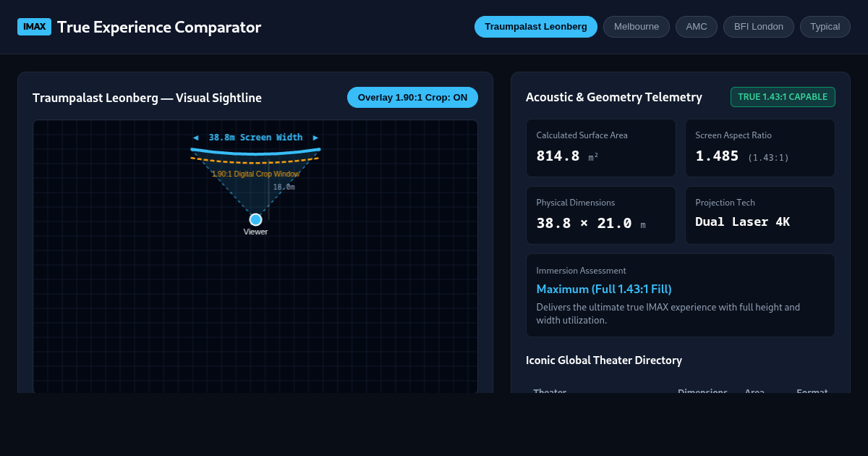The height and width of the screenshot is (456, 868).
Task: Click the Viewer position dot
Action: (255, 219)
